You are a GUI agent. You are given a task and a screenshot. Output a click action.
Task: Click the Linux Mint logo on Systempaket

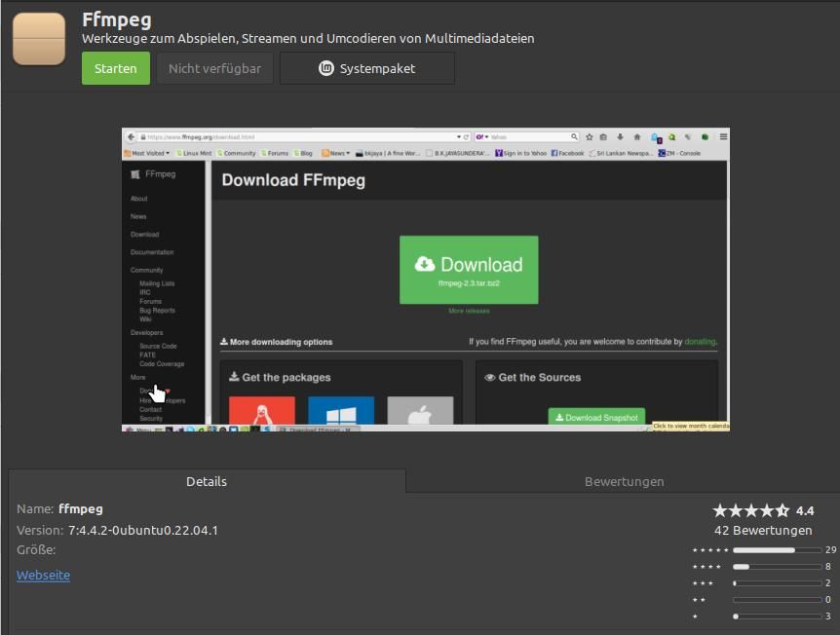(x=326, y=68)
